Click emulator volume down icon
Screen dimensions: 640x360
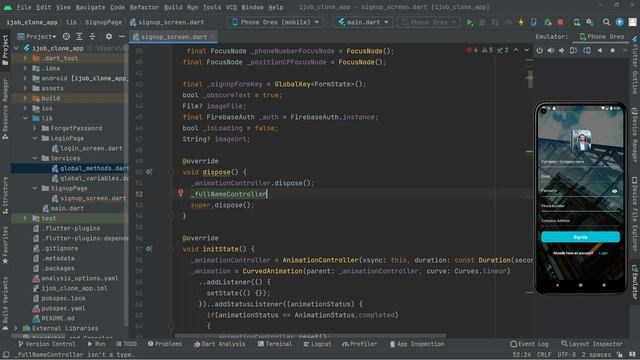pos(562,51)
